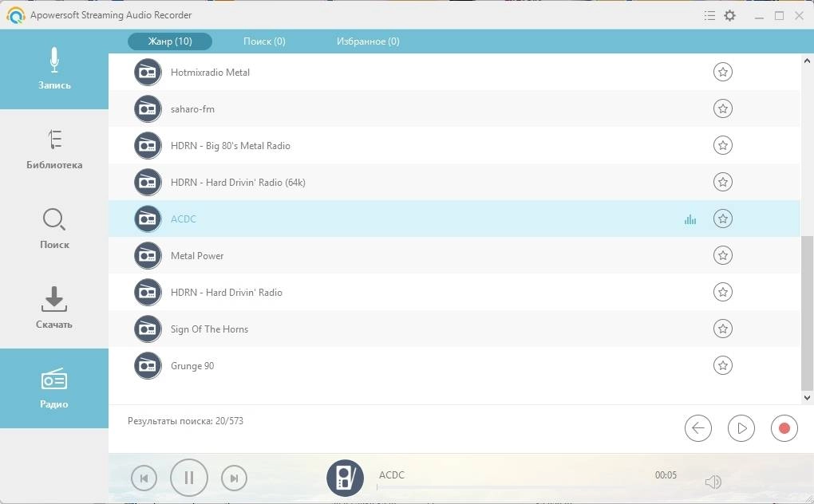Favorite HDRN - Hard Drivin' Radio (64k)

723,182
